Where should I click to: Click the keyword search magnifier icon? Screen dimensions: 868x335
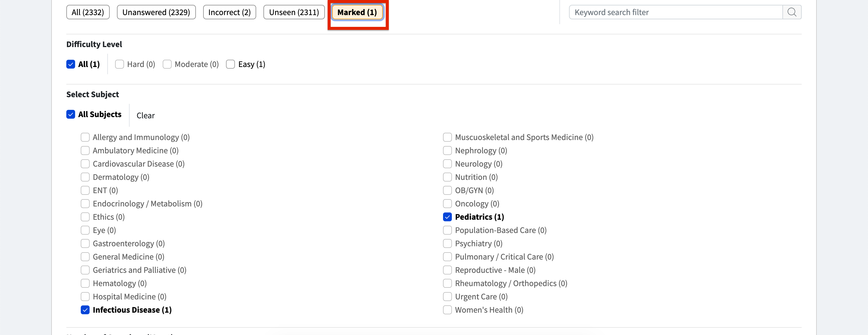click(791, 12)
